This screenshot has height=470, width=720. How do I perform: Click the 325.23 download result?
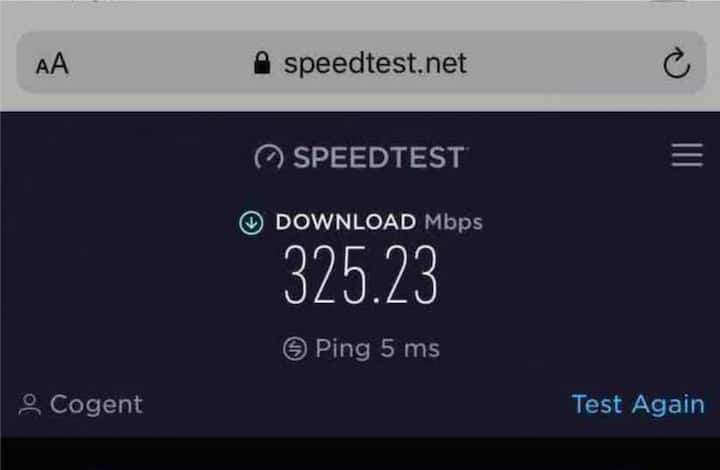[360, 274]
